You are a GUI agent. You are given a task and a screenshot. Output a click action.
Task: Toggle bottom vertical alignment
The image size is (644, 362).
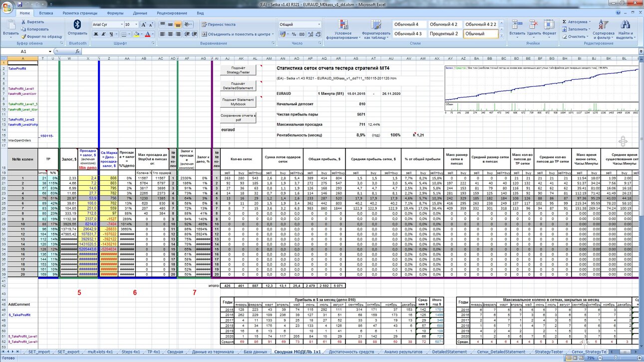[x=178, y=24]
